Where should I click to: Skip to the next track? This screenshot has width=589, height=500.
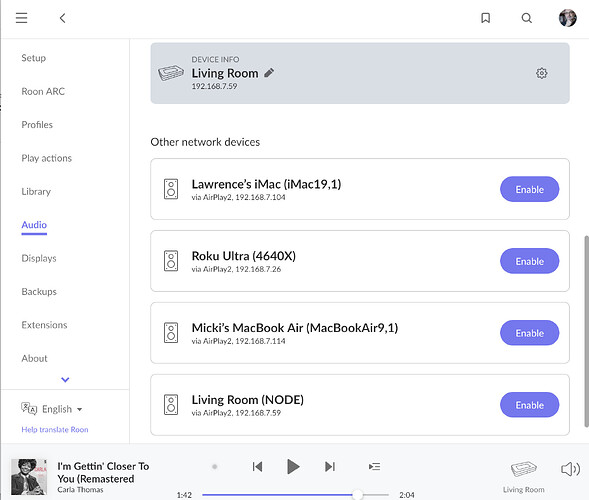click(x=330, y=467)
